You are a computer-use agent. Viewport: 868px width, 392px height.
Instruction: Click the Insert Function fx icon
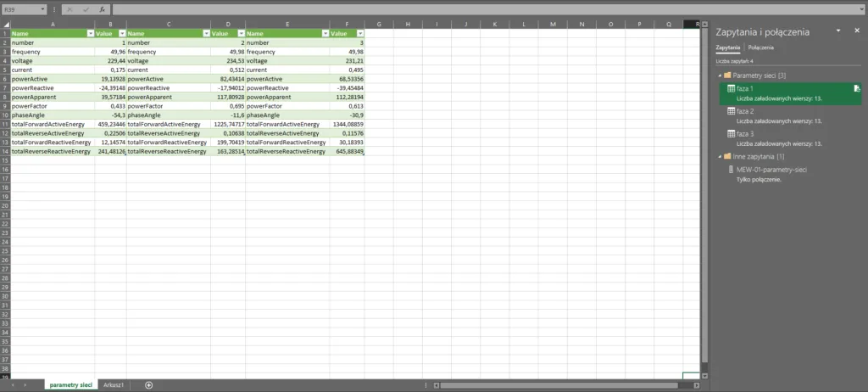pos(102,10)
